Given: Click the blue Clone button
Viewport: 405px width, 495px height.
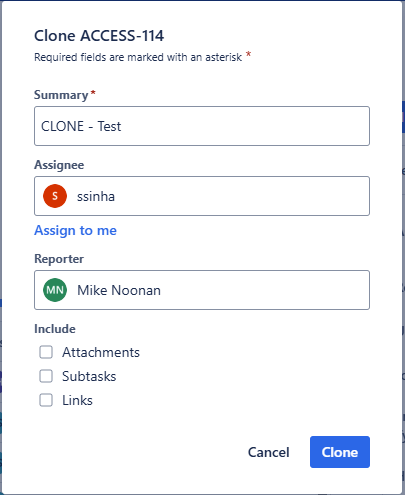Looking at the screenshot, I should (340, 452).
